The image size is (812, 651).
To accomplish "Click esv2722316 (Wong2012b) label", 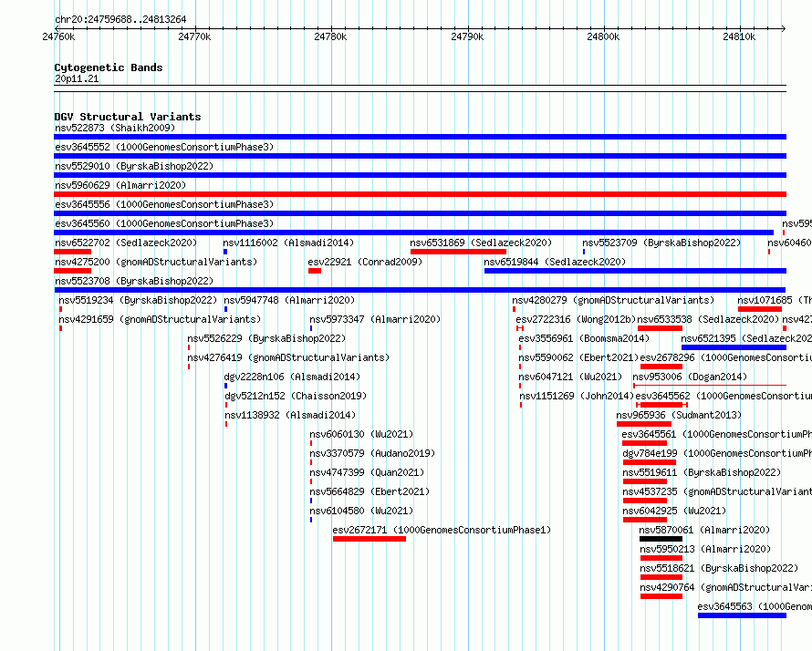I will point(576,319).
